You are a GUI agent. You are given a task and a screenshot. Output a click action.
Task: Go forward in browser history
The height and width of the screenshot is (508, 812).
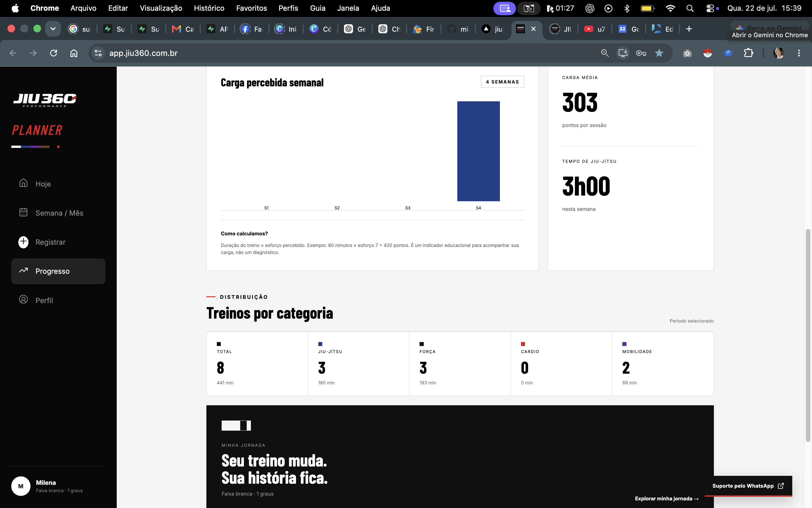[x=33, y=53]
